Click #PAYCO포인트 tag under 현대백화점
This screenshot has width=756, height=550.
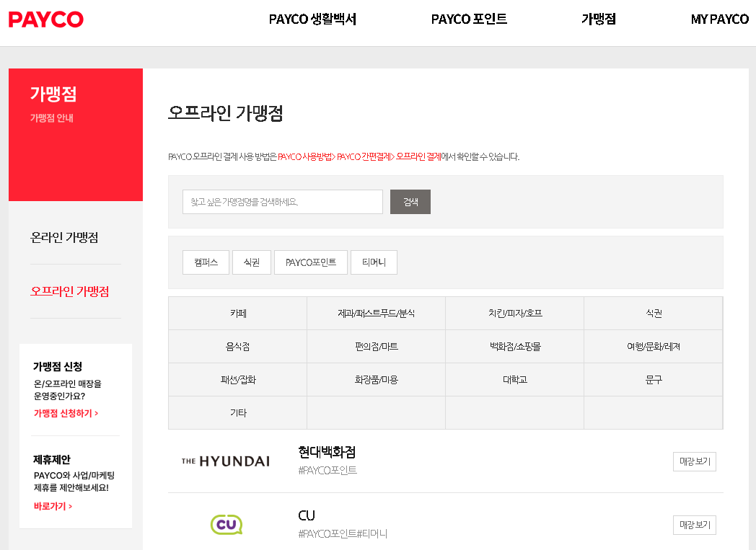(328, 471)
